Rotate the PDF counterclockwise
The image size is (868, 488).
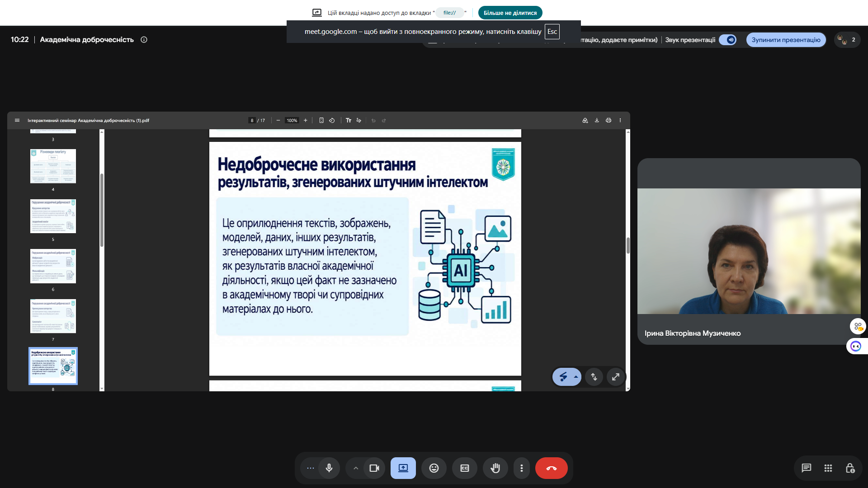pos(332,120)
